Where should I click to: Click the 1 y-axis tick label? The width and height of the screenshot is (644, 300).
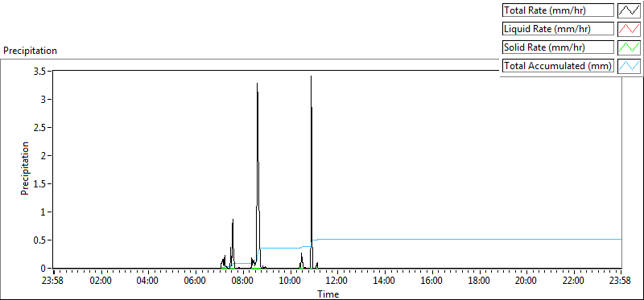click(44, 212)
